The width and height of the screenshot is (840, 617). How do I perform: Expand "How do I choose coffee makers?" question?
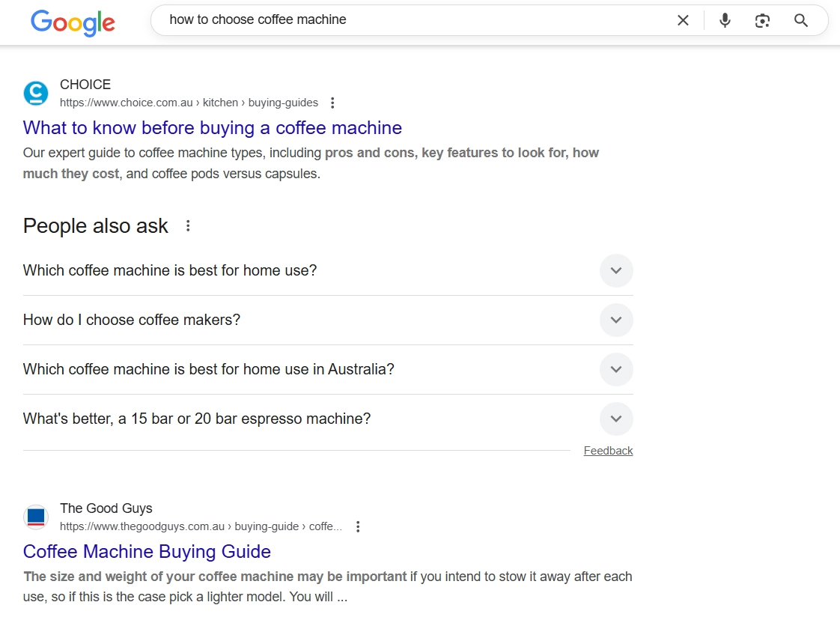[x=615, y=320]
